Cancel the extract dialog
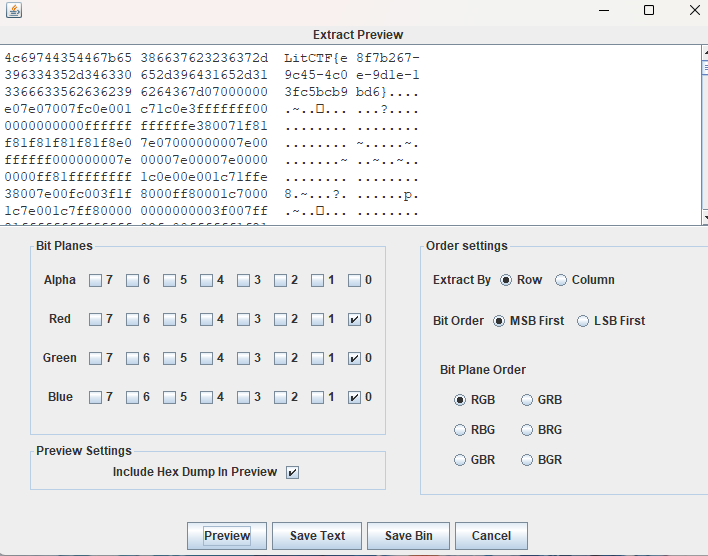708x556 pixels. [491, 536]
